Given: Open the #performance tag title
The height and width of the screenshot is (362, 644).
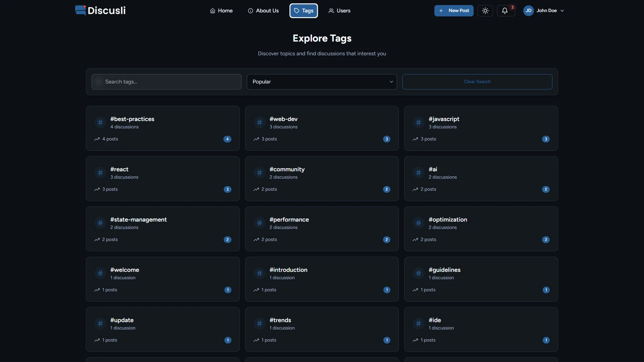Looking at the screenshot, I should pyautogui.click(x=289, y=220).
